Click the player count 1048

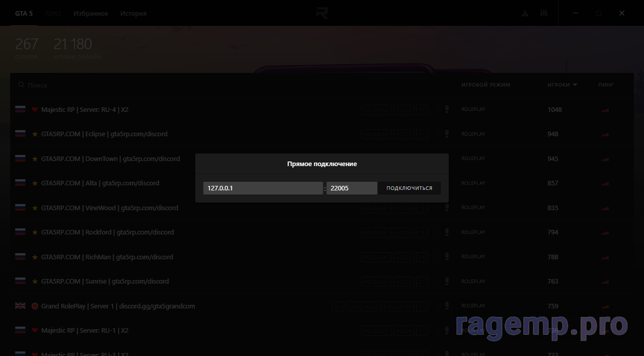(555, 109)
